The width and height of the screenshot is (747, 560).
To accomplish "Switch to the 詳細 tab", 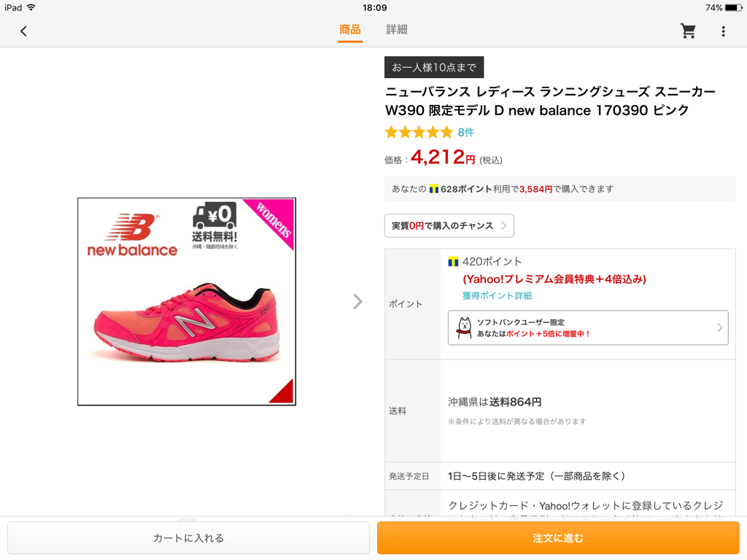I will click(x=397, y=30).
